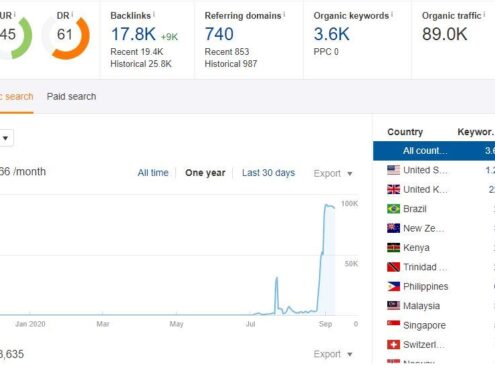Click the 740 referring domains value

click(x=219, y=34)
